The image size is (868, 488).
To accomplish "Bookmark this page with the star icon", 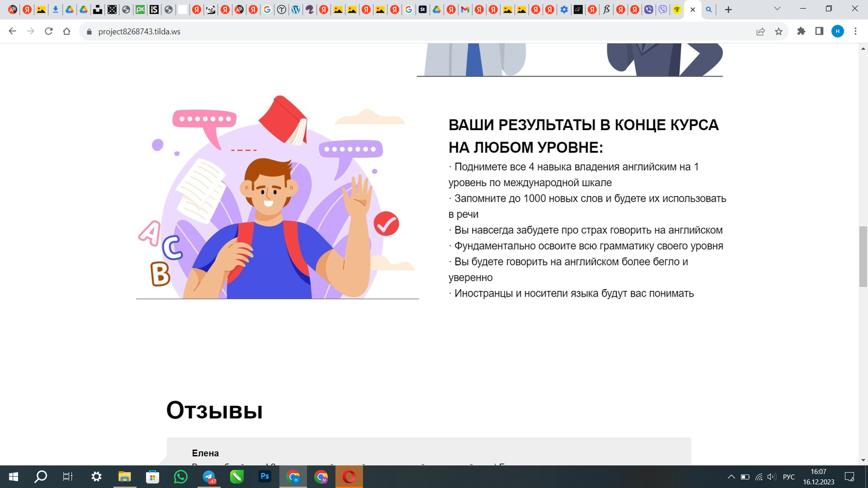I will click(779, 31).
